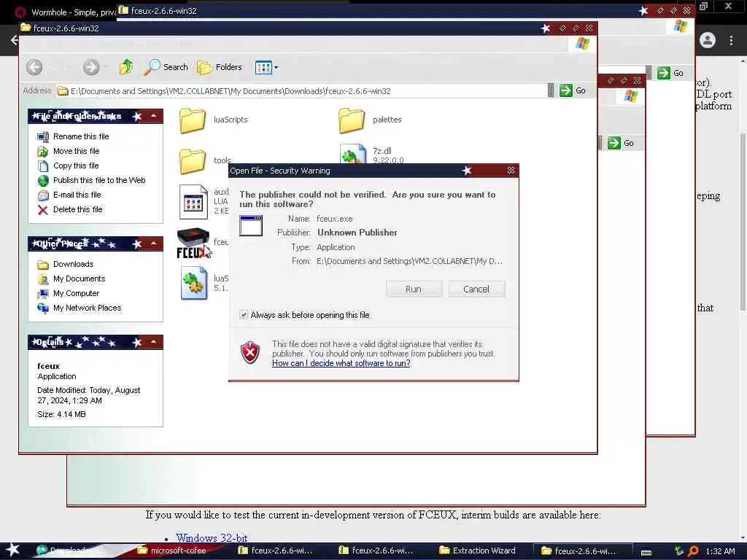Click the Windows flag logo in front window

click(x=582, y=43)
